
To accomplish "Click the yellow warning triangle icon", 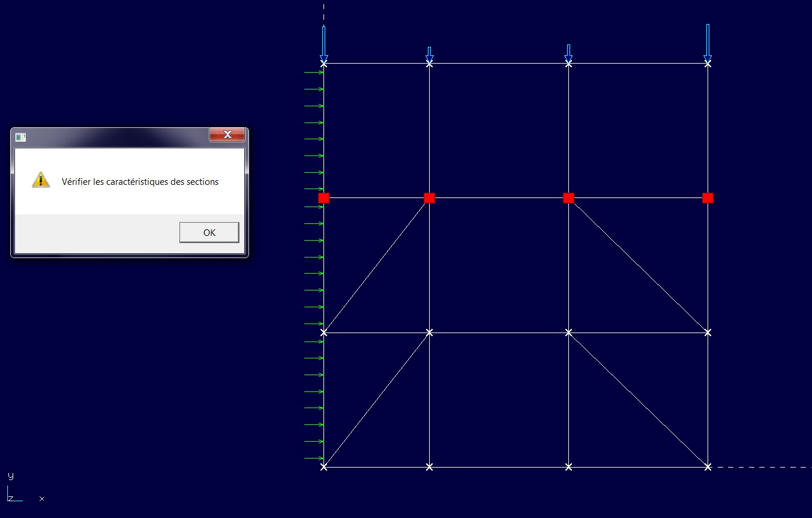I will [x=41, y=179].
